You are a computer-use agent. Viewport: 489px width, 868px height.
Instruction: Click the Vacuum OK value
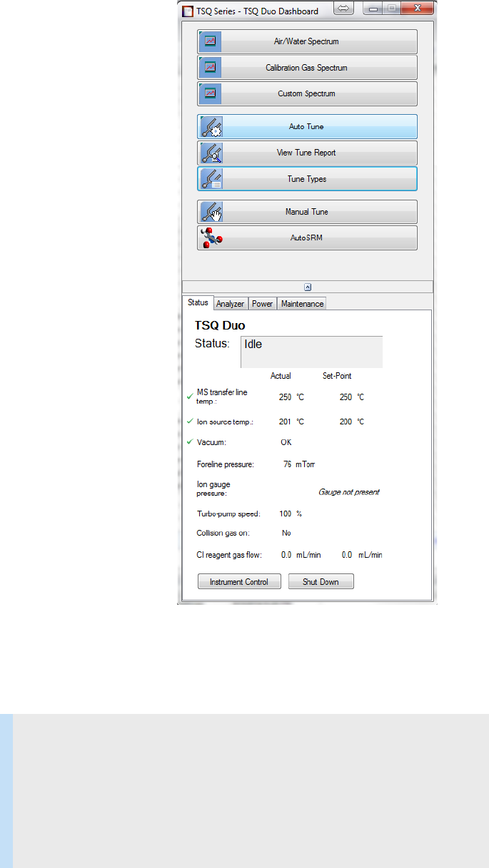(286, 442)
